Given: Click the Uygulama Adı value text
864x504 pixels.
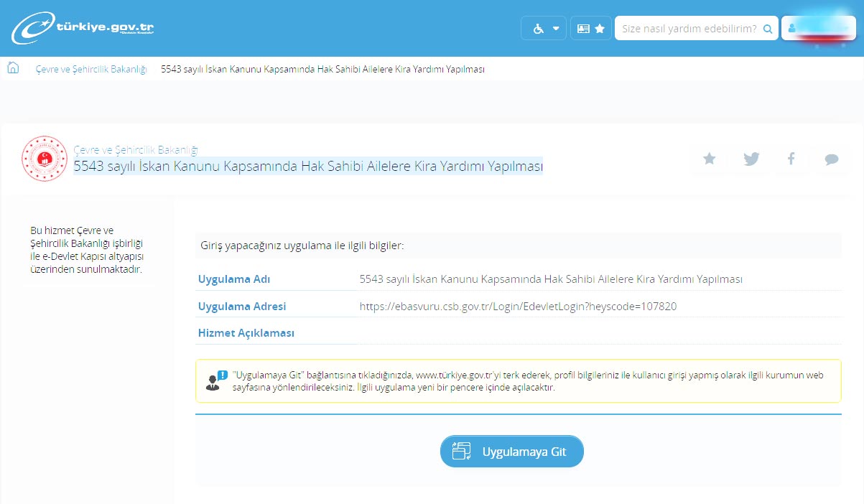Looking at the screenshot, I should (551, 279).
